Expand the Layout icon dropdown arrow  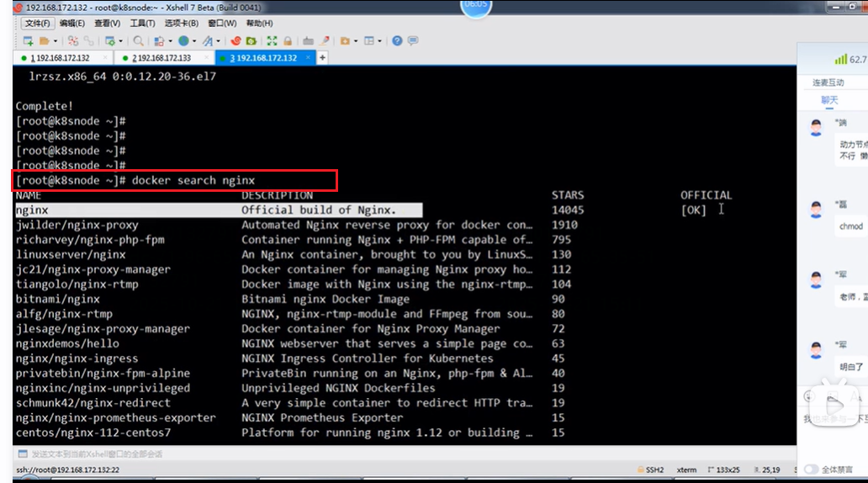(x=380, y=41)
